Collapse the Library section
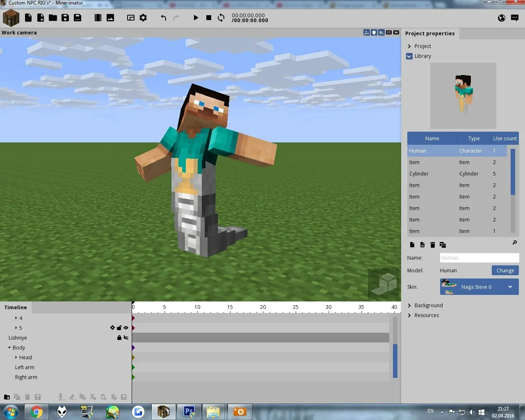 [409, 56]
